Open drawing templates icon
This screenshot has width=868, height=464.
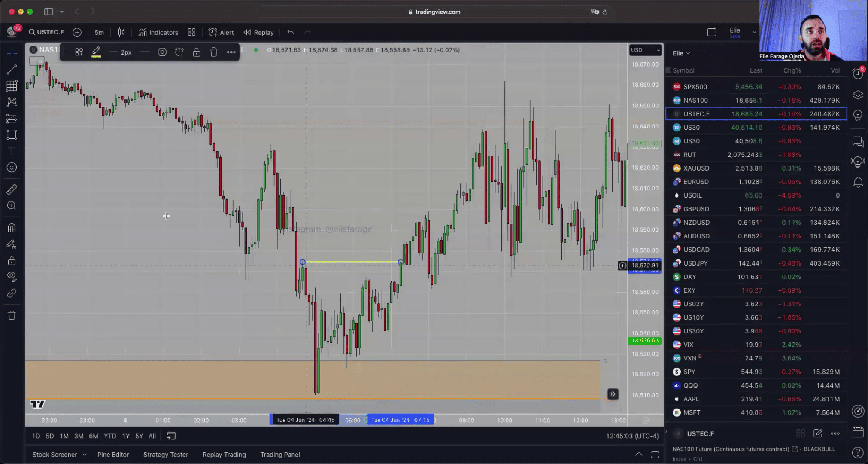pyautogui.click(x=79, y=52)
